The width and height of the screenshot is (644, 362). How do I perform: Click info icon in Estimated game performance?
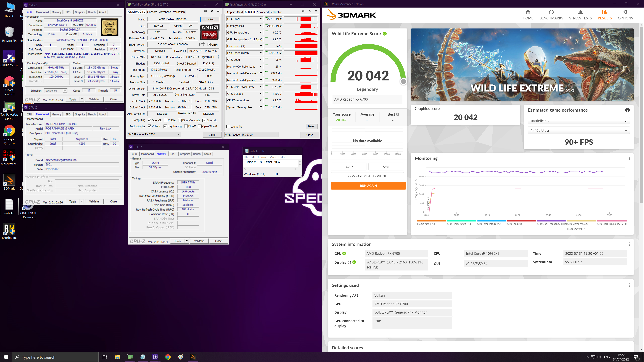pos(627,110)
